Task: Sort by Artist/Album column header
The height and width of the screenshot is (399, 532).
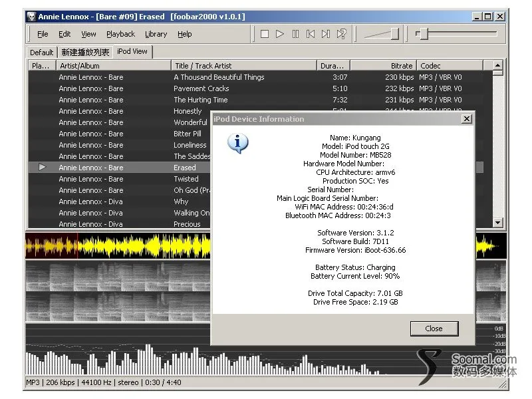Action: point(114,65)
